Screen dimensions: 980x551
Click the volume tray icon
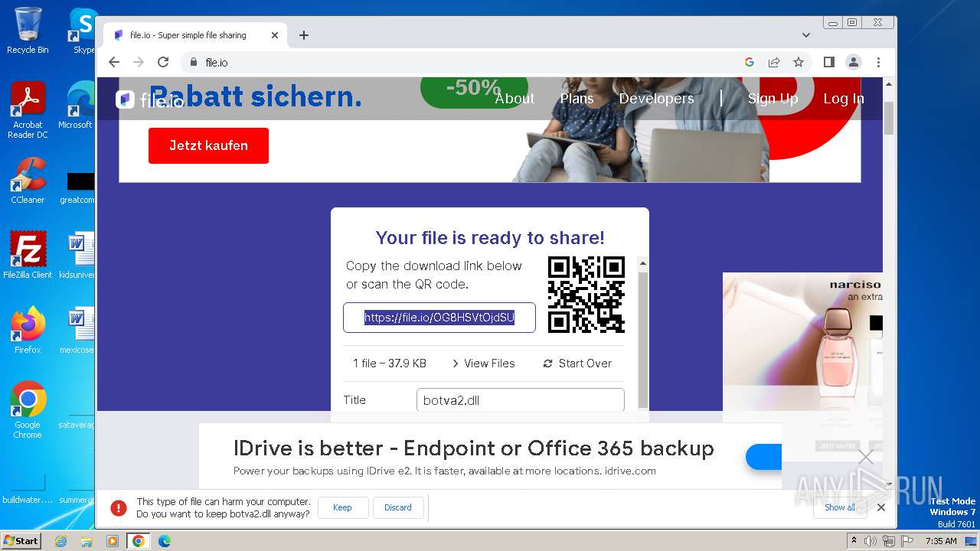[x=871, y=541]
